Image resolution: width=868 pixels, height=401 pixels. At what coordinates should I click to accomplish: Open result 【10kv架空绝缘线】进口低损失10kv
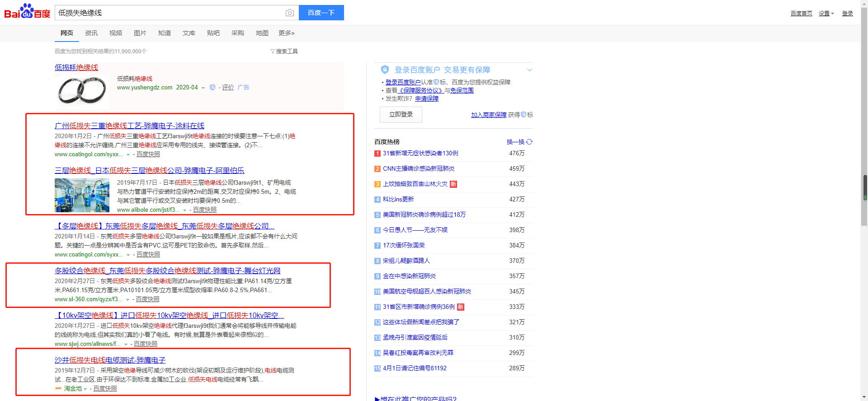tap(170, 315)
